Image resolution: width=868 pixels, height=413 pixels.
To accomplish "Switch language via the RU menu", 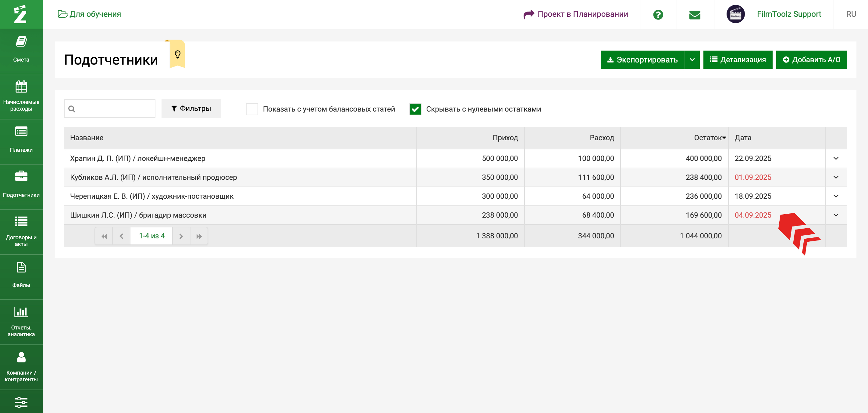I will tap(851, 14).
